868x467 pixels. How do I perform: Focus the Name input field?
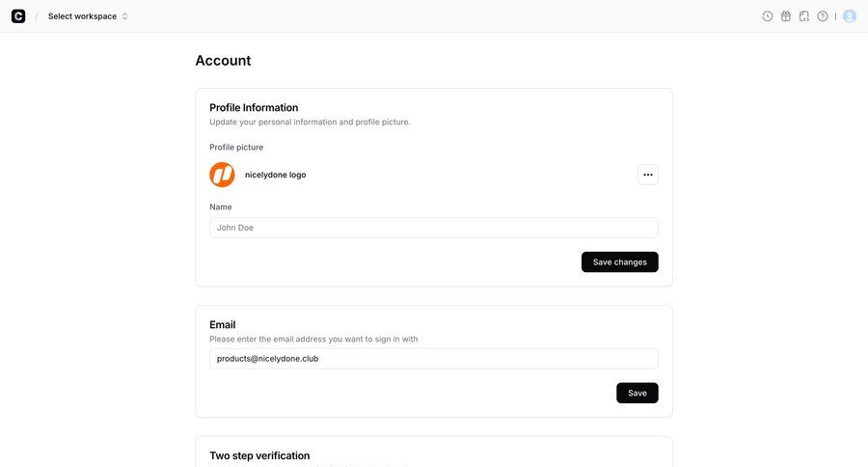coord(434,228)
